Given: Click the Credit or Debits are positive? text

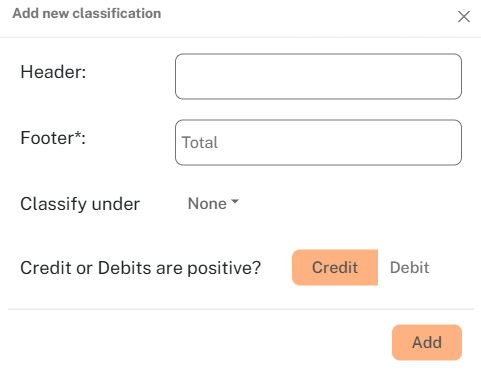Looking at the screenshot, I should 140,268.
